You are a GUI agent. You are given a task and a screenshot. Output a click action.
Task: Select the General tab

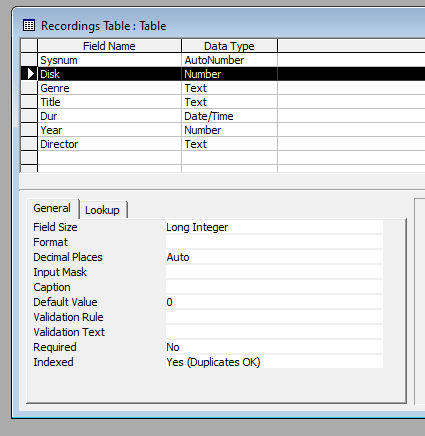(x=52, y=208)
